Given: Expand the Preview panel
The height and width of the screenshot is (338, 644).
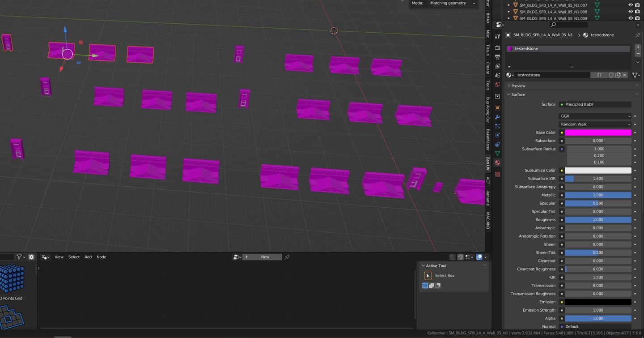Looking at the screenshot, I should pyautogui.click(x=518, y=86).
